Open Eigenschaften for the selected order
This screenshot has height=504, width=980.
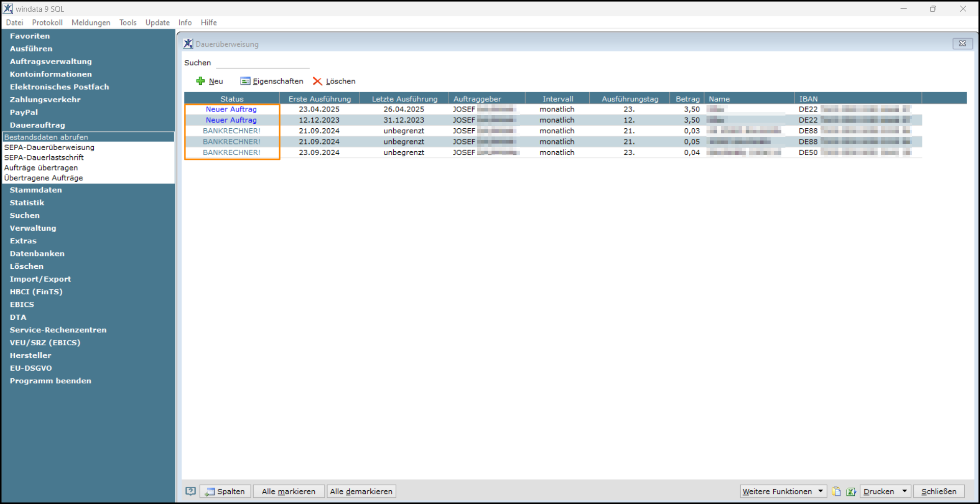click(x=271, y=81)
